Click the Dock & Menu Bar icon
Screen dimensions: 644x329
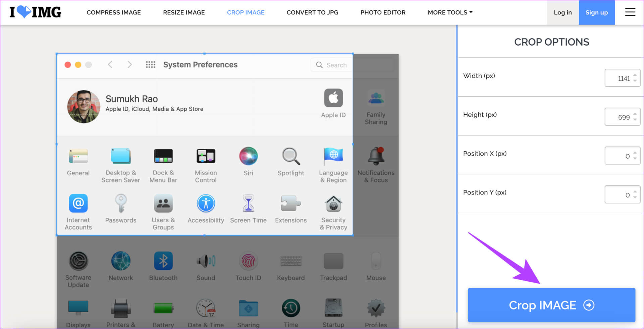[163, 156]
